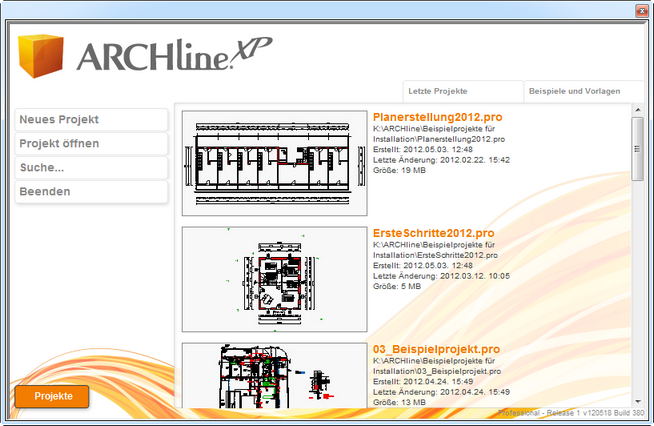654x426 pixels.
Task: Click Letzte Änderung: 2012.04.24. 15:49 text
Action: [441, 392]
